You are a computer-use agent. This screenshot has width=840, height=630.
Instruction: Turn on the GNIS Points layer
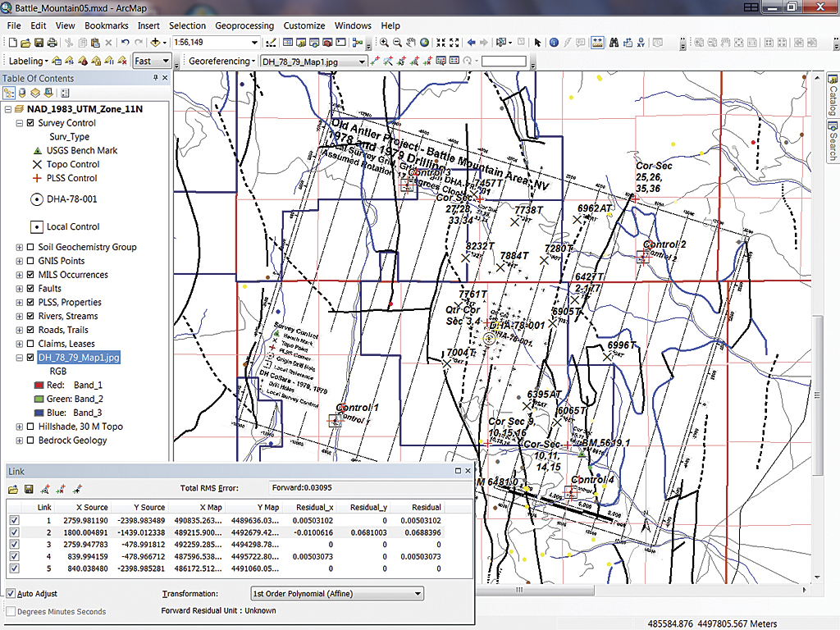tap(30, 261)
